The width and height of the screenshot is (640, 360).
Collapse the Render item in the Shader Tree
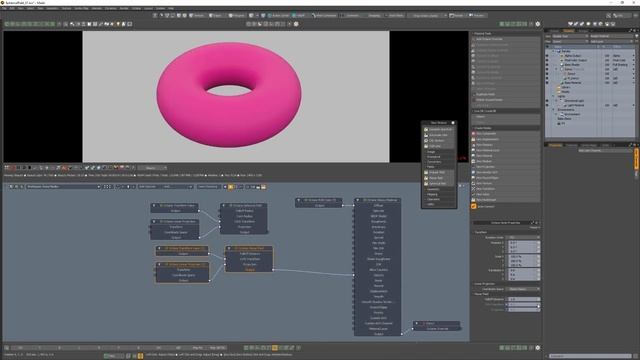coord(553,51)
